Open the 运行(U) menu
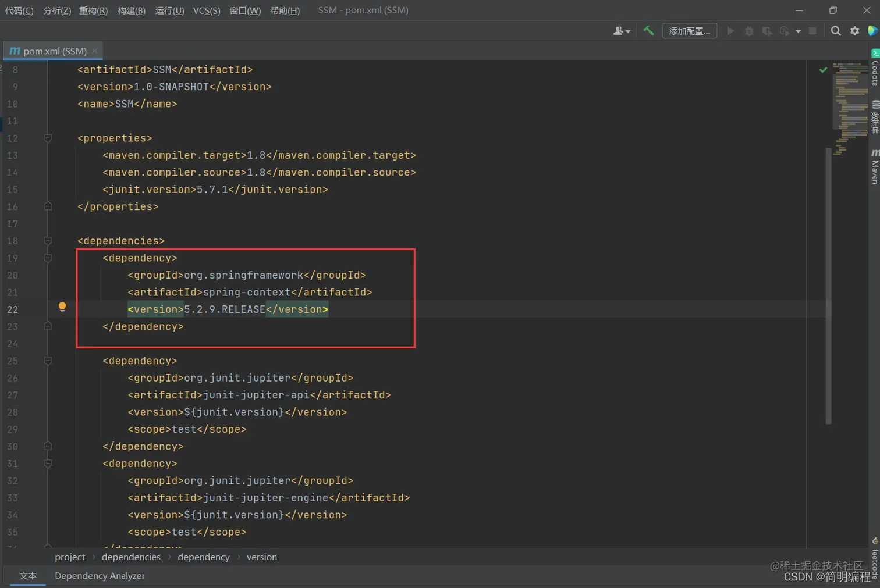Viewport: 880px width, 588px height. click(x=169, y=10)
